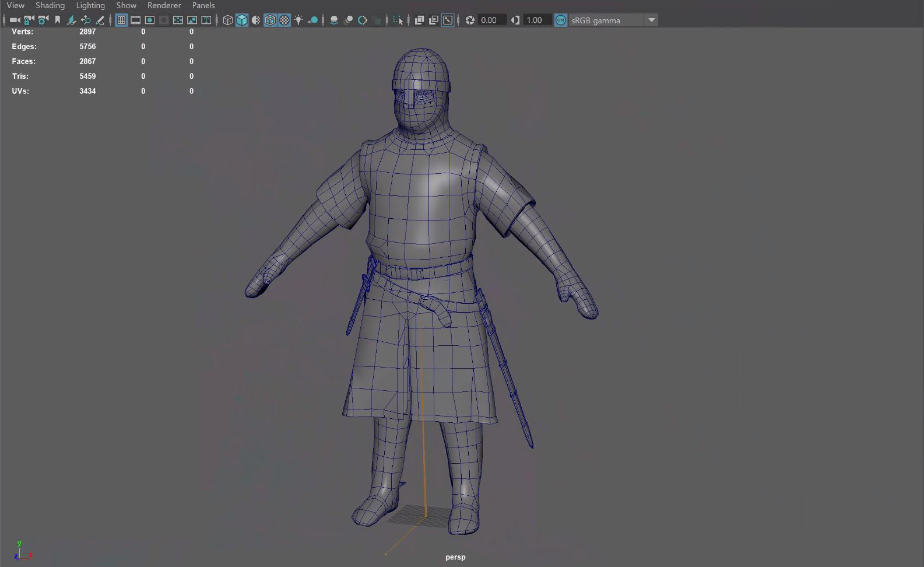Viewport: 924px width, 567px height.
Task: Toggle the viewport Grid display button
Action: [x=121, y=20]
